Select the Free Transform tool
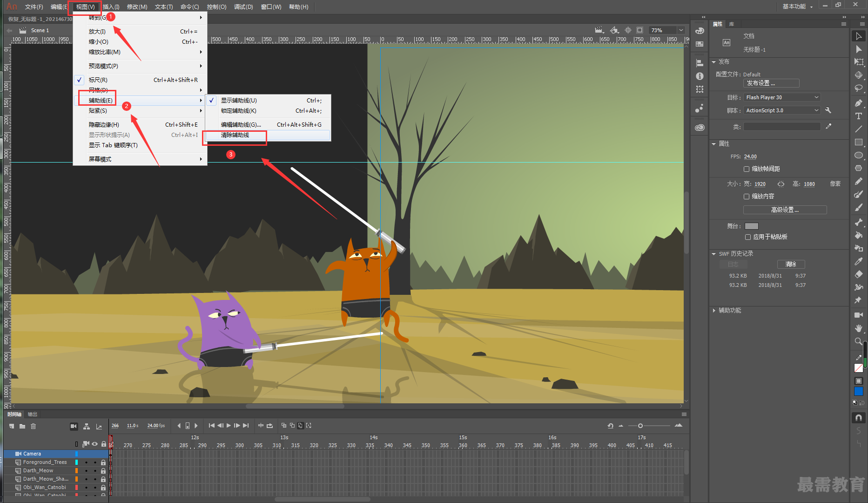The image size is (868, 503). [x=859, y=62]
